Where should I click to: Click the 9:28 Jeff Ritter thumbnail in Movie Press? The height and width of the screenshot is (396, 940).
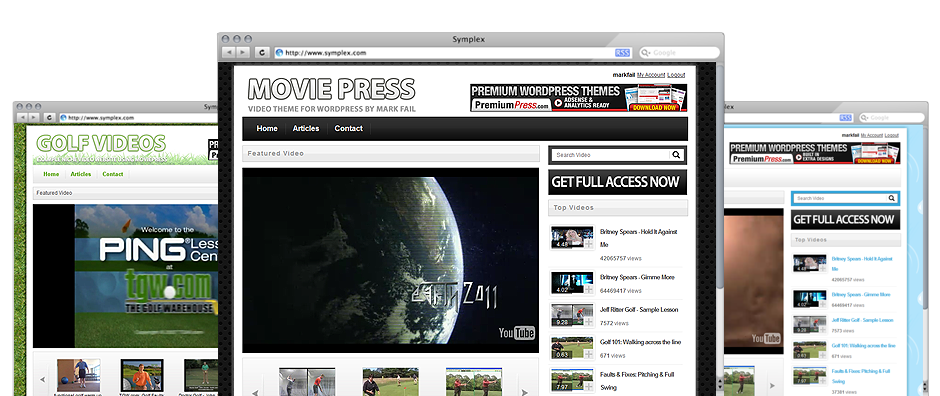[572, 315]
